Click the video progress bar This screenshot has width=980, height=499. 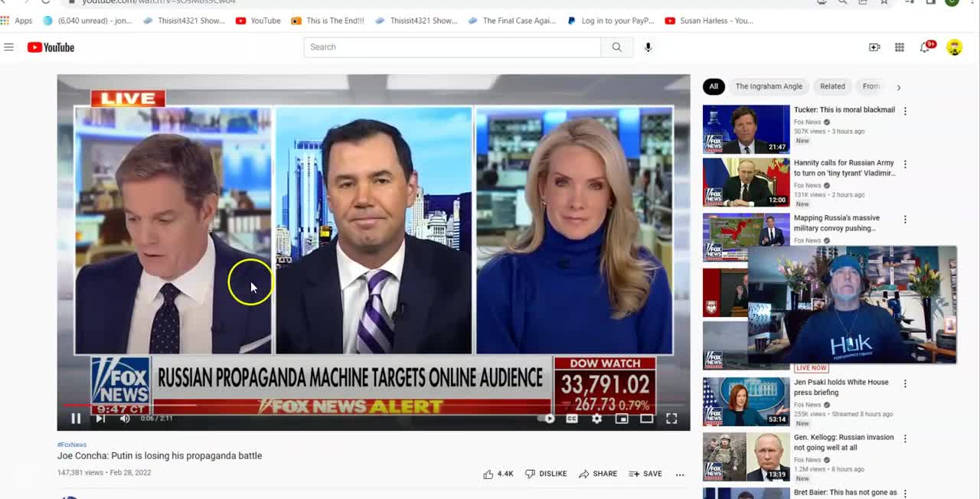[x=374, y=405]
